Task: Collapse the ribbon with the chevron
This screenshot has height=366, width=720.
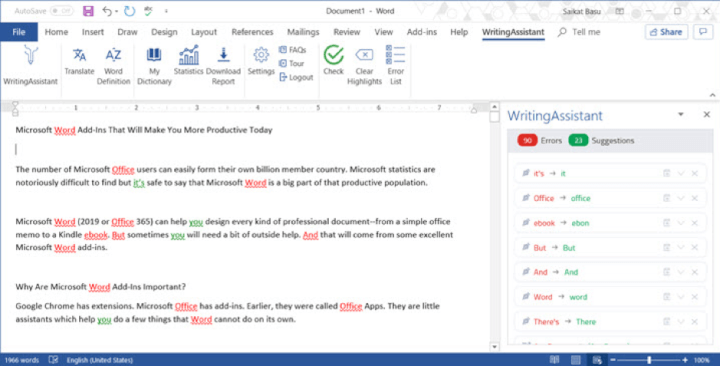Action: click(712, 95)
